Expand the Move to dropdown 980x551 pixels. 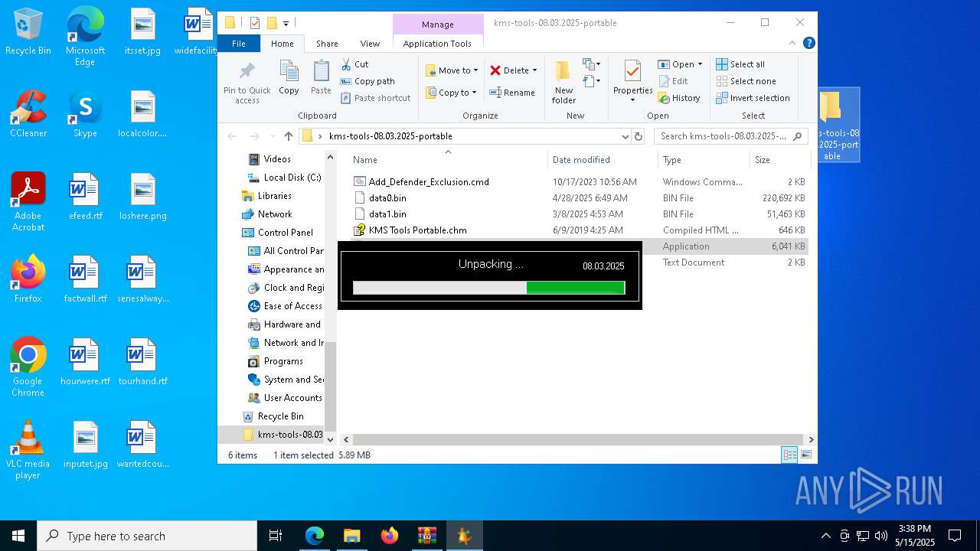(475, 70)
